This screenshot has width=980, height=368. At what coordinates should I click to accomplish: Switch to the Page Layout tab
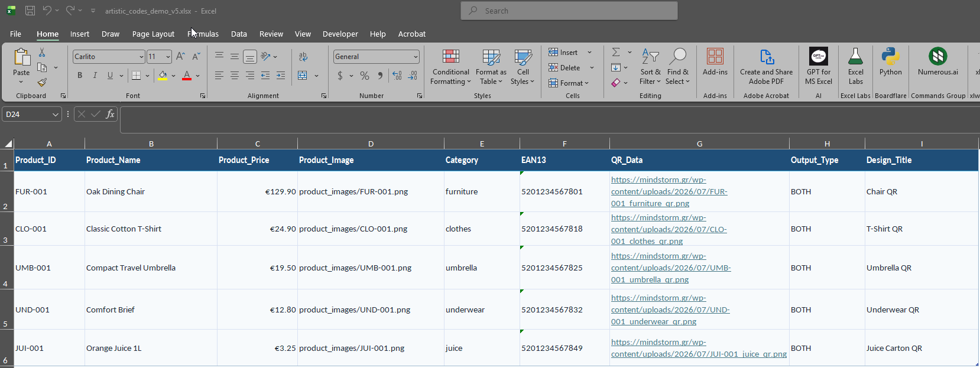153,34
